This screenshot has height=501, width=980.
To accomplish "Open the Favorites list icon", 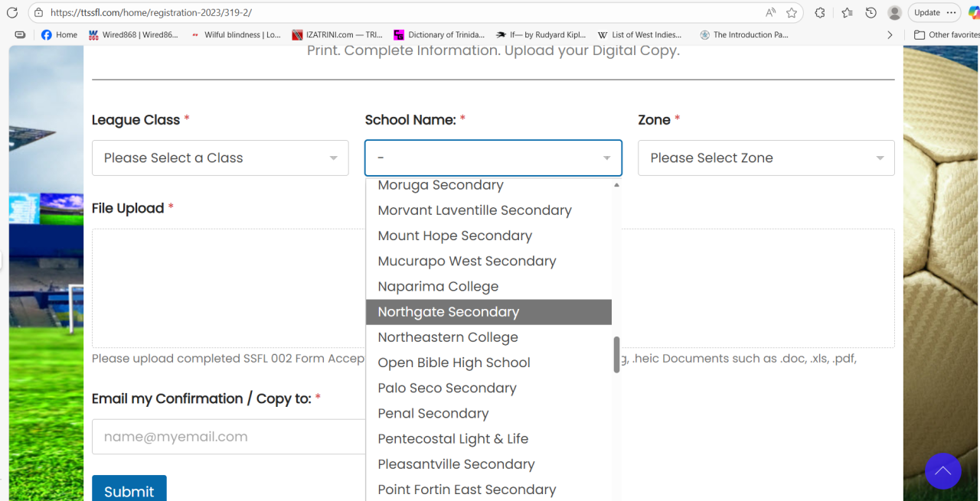I will coord(847,13).
